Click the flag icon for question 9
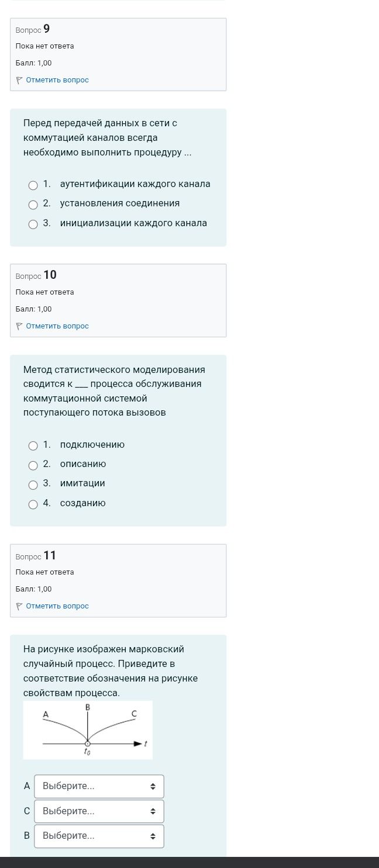This screenshot has height=868, width=379. point(19,79)
